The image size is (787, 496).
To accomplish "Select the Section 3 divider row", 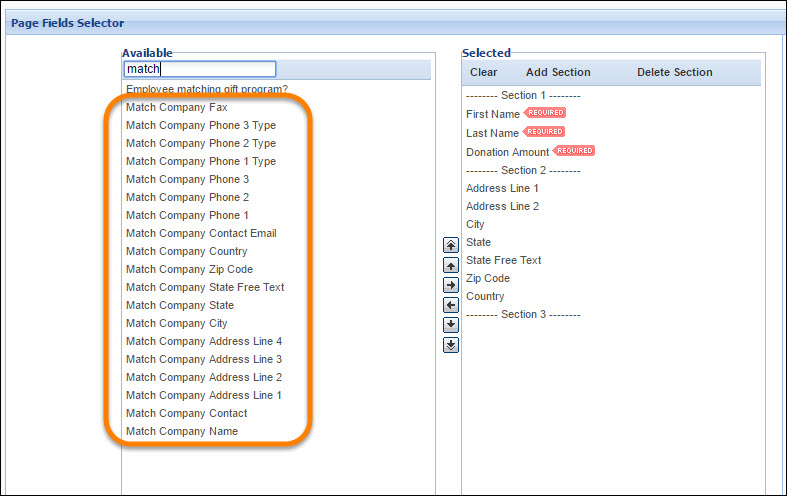I will pyautogui.click(x=523, y=315).
